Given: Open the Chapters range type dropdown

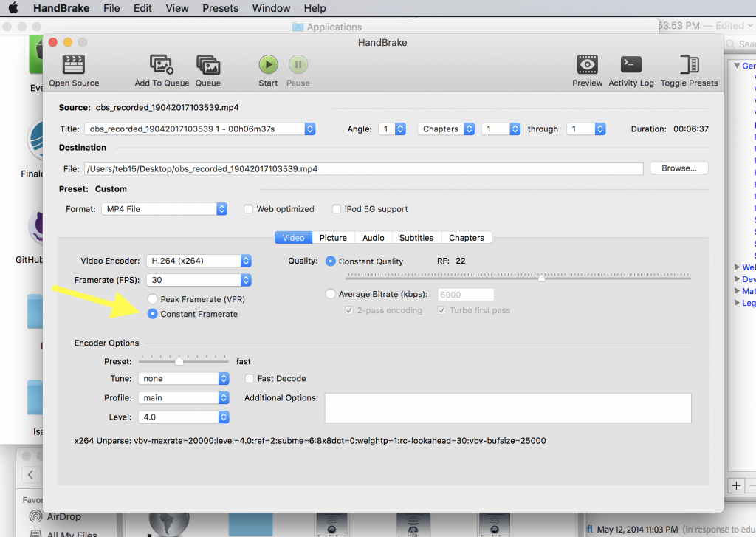Looking at the screenshot, I should click(x=446, y=129).
